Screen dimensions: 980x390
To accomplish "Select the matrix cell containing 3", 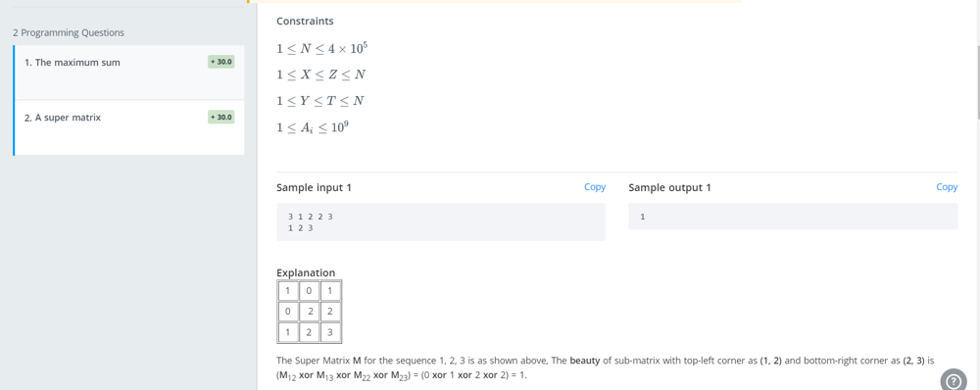I will point(330,332).
